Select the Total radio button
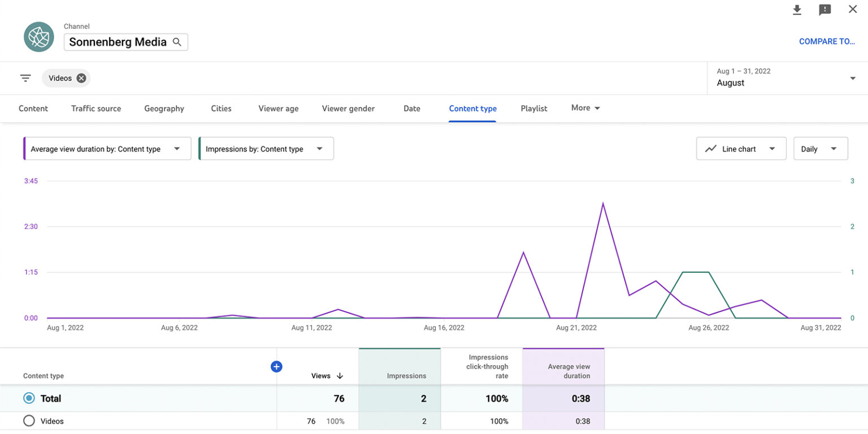The width and height of the screenshot is (868, 434). point(28,398)
